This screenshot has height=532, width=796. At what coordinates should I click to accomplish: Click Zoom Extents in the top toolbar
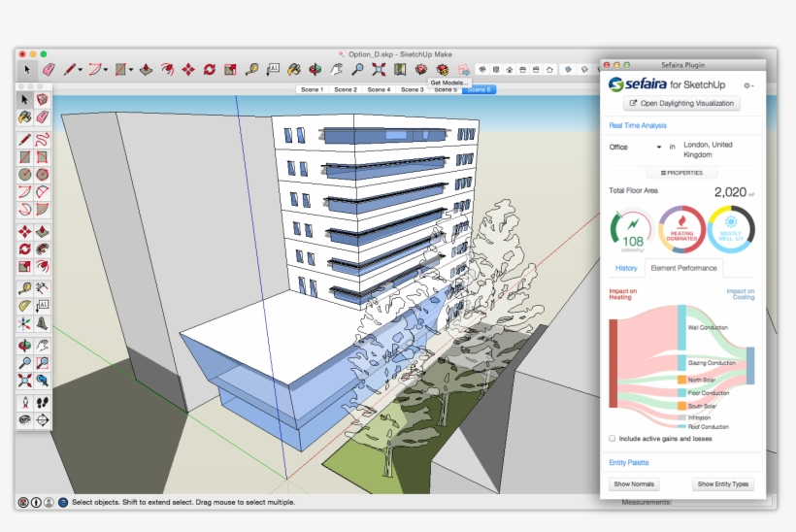(x=379, y=70)
